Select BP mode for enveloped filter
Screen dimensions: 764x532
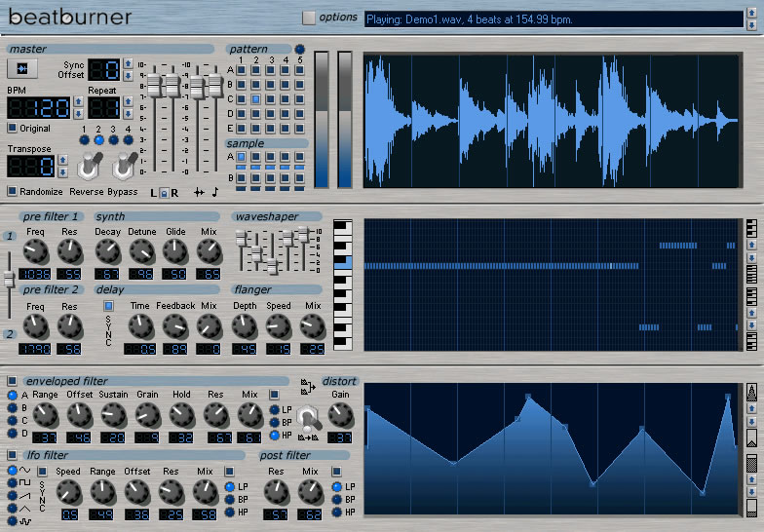click(x=275, y=423)
